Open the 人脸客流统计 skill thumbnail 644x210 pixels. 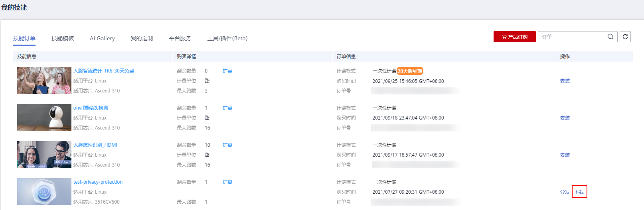click(x=44, y=80)
